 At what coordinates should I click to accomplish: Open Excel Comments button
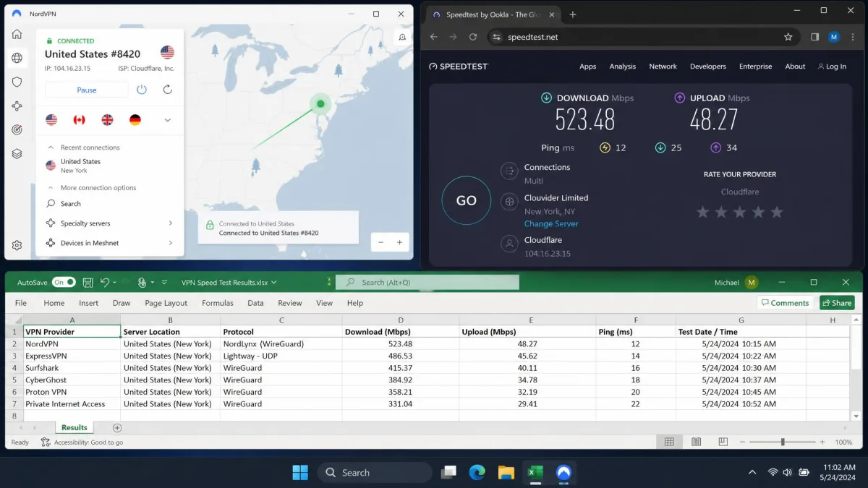tap(785, 303)
